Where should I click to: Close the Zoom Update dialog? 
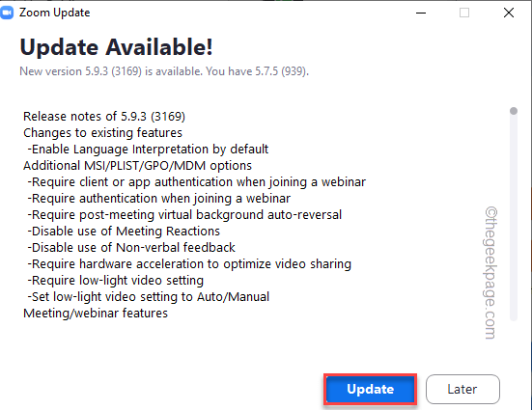(508, 13)
